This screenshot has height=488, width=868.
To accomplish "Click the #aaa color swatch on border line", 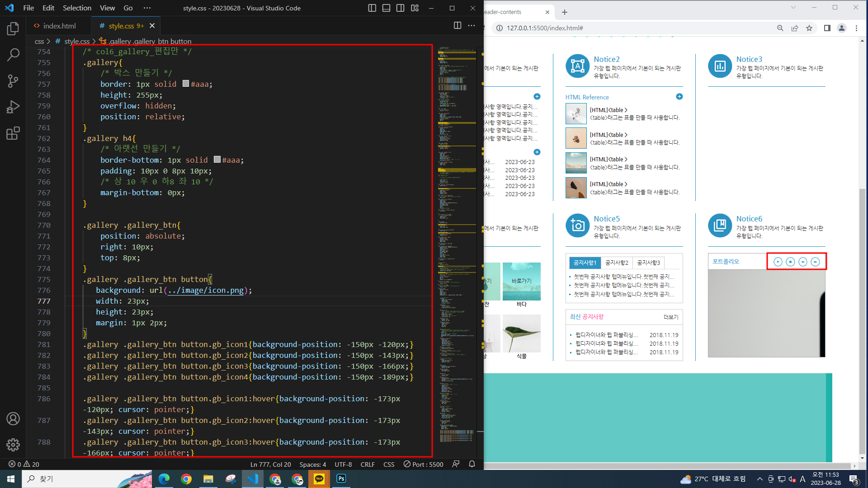I will pyautogui.click(x=186, y=84).
